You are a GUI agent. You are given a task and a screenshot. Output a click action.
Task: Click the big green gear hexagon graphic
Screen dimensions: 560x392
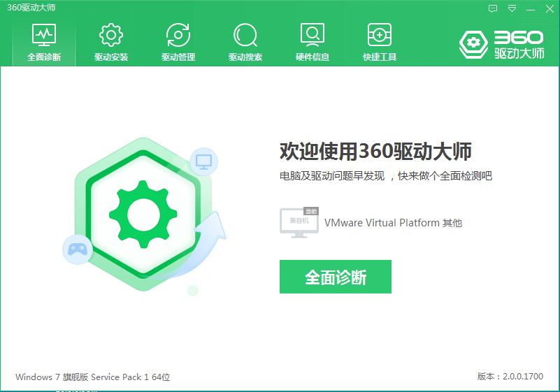point(143,215)
